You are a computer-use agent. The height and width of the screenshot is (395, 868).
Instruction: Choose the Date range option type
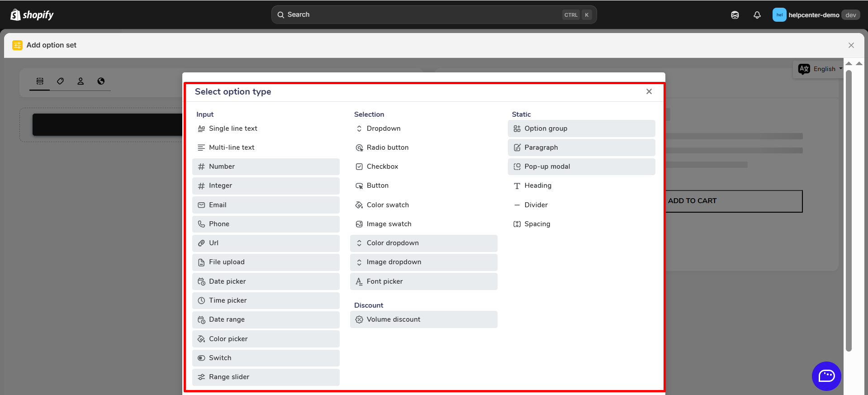click(266, 319)
